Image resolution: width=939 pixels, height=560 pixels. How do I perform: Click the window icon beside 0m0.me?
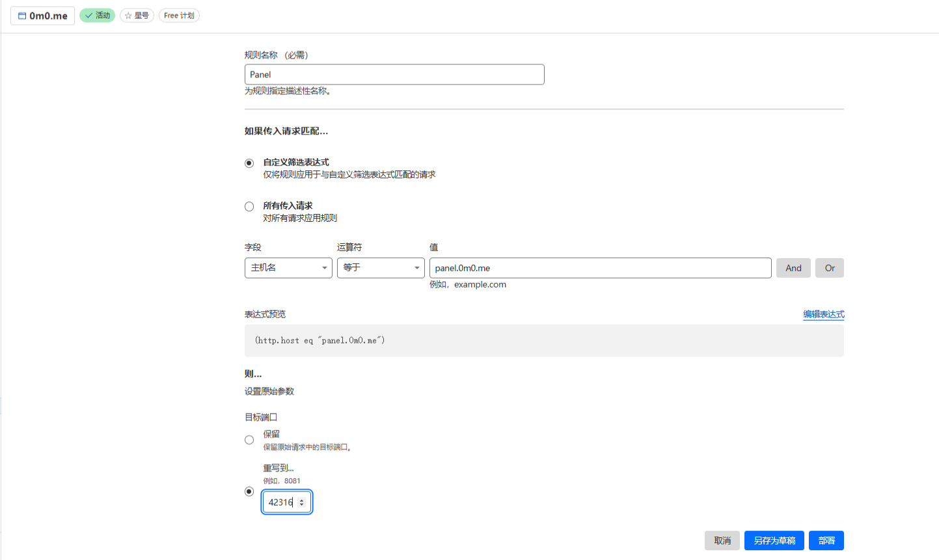click(22, 16)
